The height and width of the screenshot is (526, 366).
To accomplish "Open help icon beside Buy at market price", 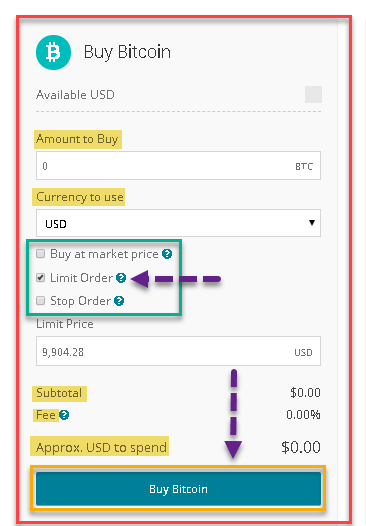I will [x=167, y=254].
